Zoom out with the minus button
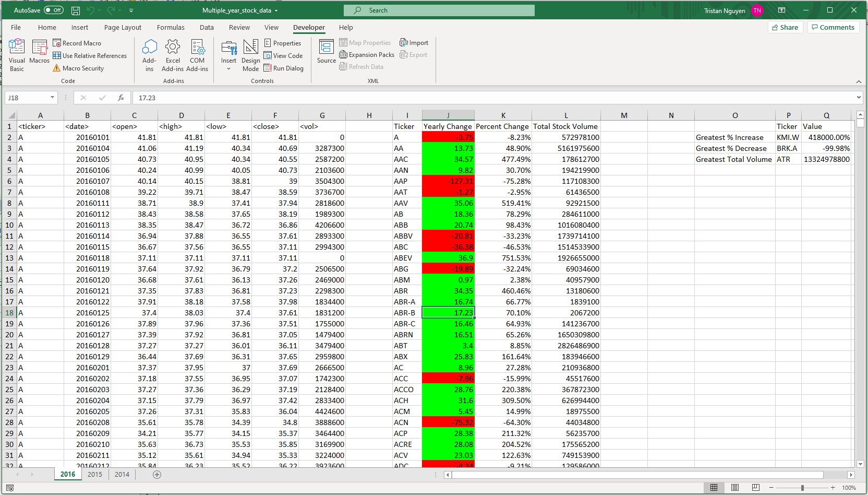 point(771,488)
